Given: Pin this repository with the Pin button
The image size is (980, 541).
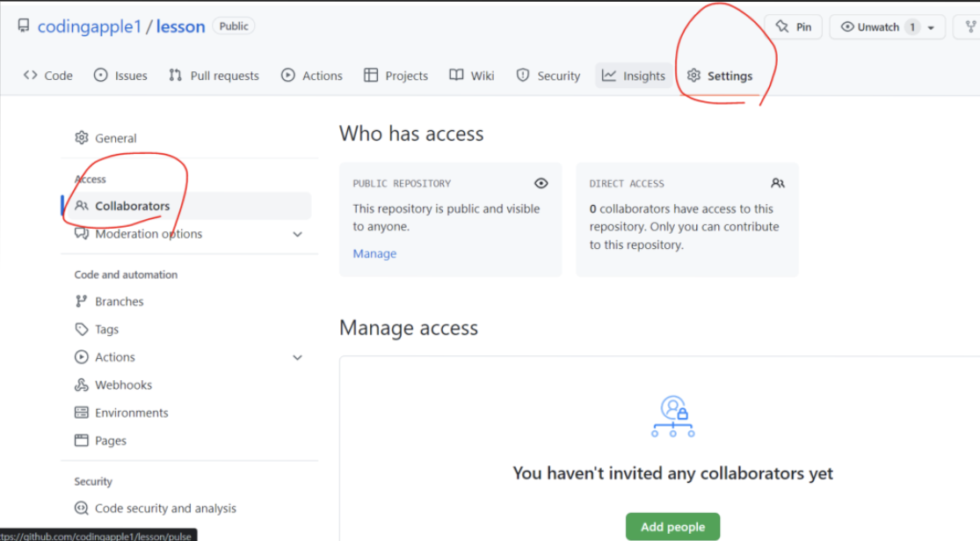Looking at the screenshot, I should point(794,27).
